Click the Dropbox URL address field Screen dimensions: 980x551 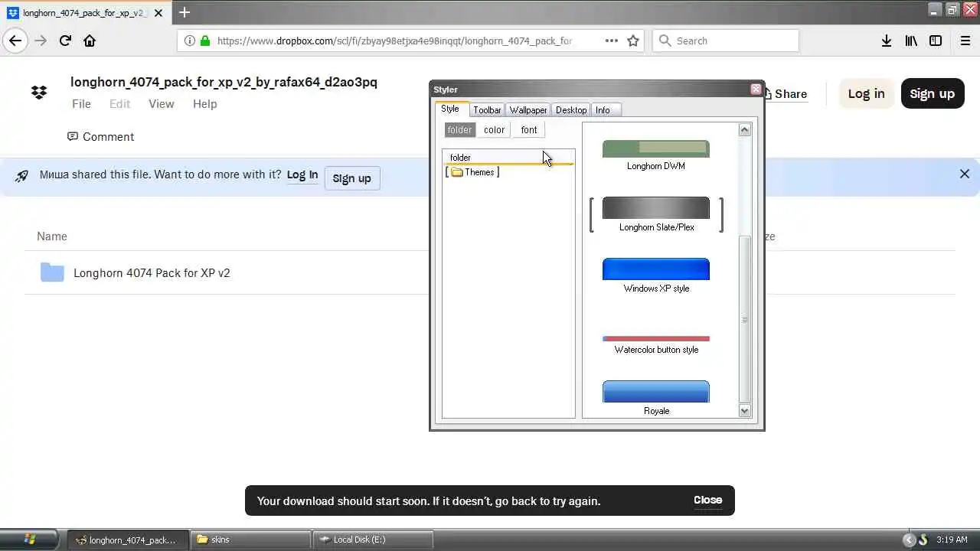[x=394, y=41]
